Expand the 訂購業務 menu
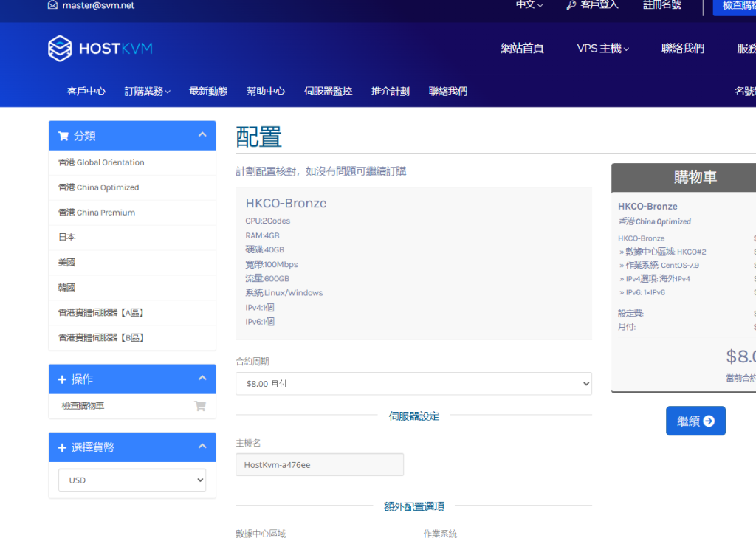 148,92
